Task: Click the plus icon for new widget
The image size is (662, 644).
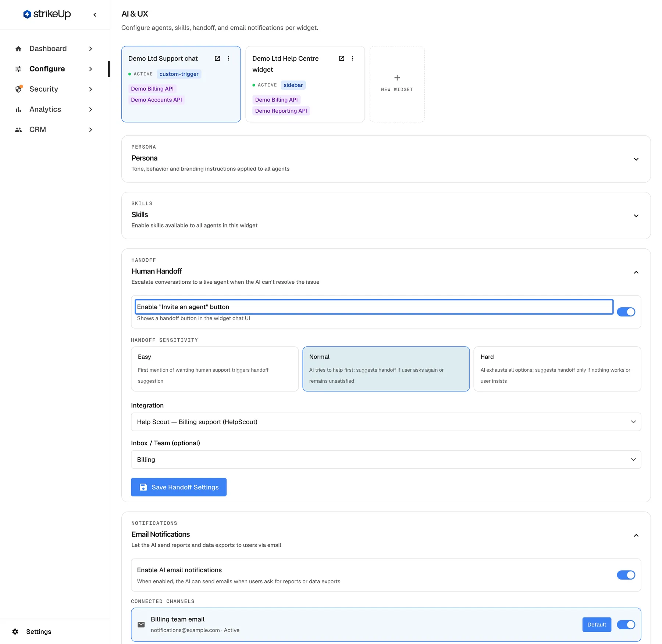Action: pos(397,78)
